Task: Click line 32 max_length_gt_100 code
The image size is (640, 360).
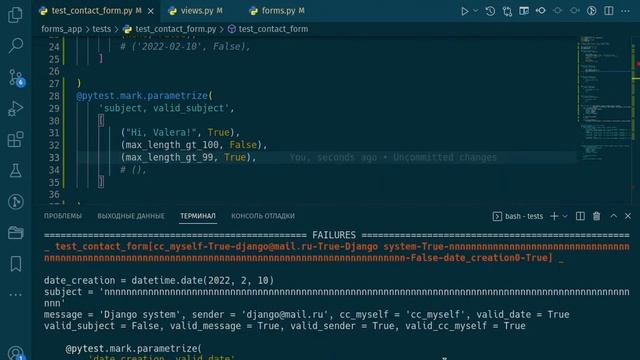Action: click(193, 145)
